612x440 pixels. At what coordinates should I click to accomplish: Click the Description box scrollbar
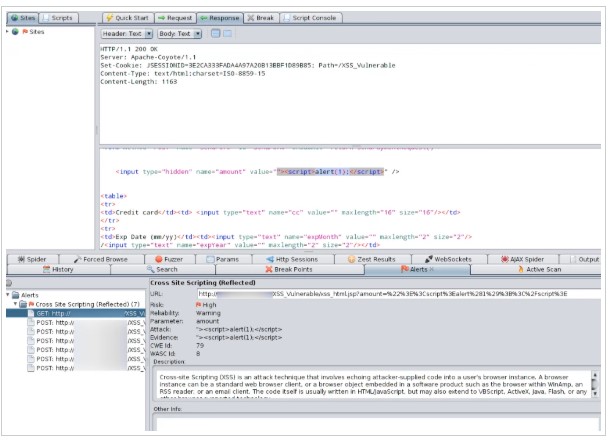(x=595, y=384)
